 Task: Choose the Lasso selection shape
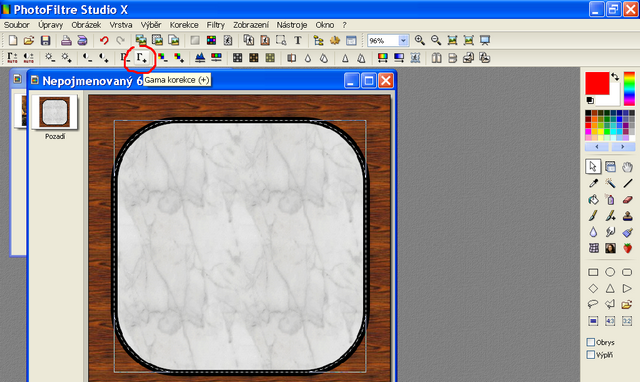(593, 304)
